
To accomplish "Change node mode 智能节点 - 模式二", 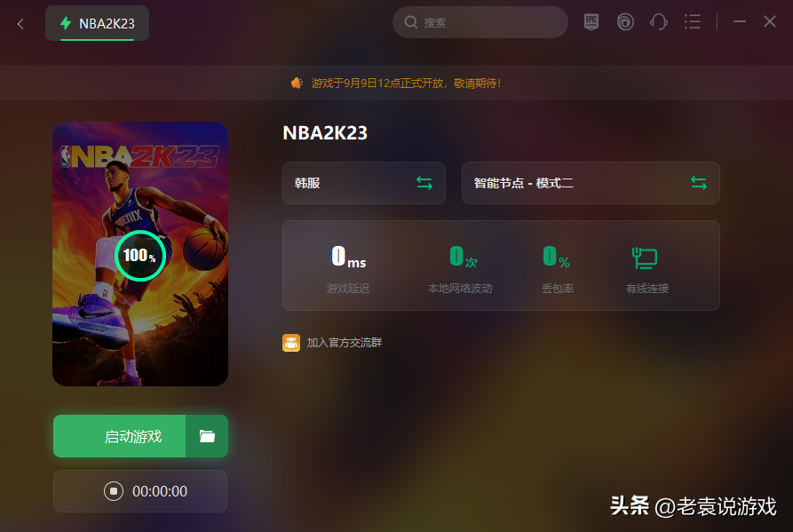I will tap(591, 183).
